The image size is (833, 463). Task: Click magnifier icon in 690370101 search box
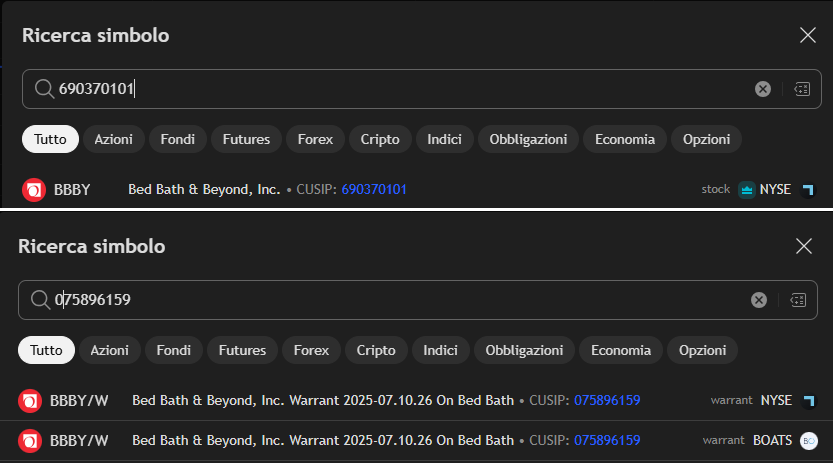tap(44, 89)
